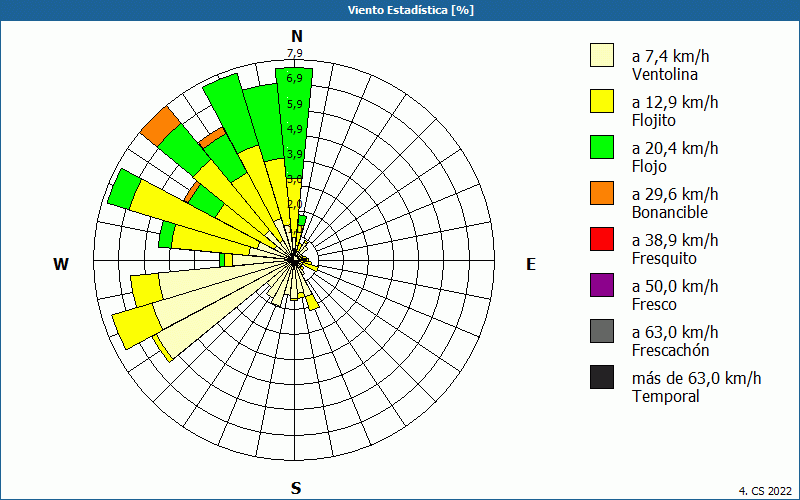The height and width of the screenshot is (500, 800).
Task: Click the 'Flojito' label
Action: [654, 121]
